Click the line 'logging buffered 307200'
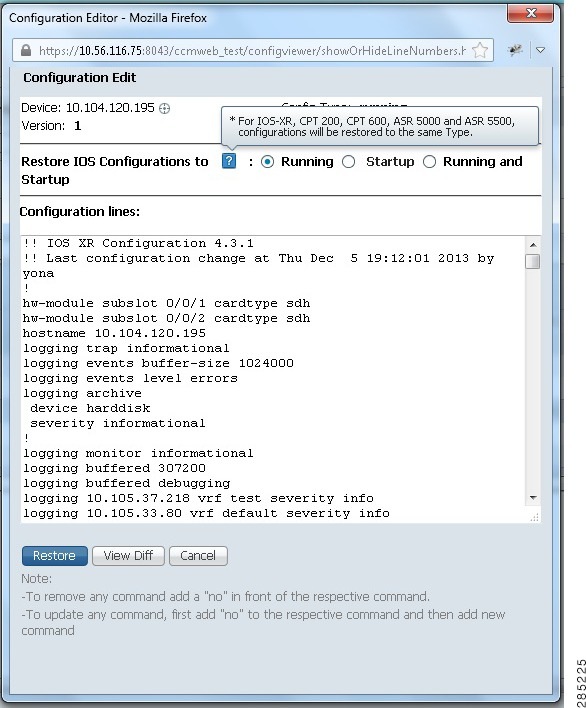586x708 pixels. point(114,468)
